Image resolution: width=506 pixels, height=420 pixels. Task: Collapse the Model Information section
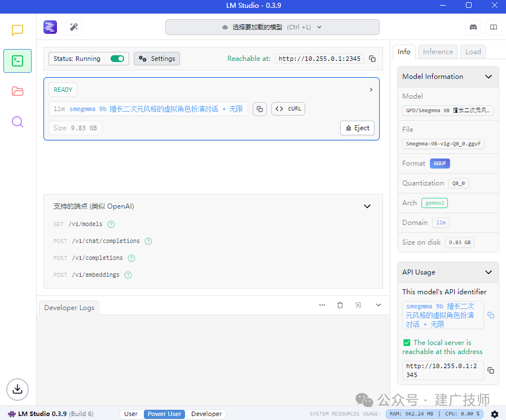[489, 77]
